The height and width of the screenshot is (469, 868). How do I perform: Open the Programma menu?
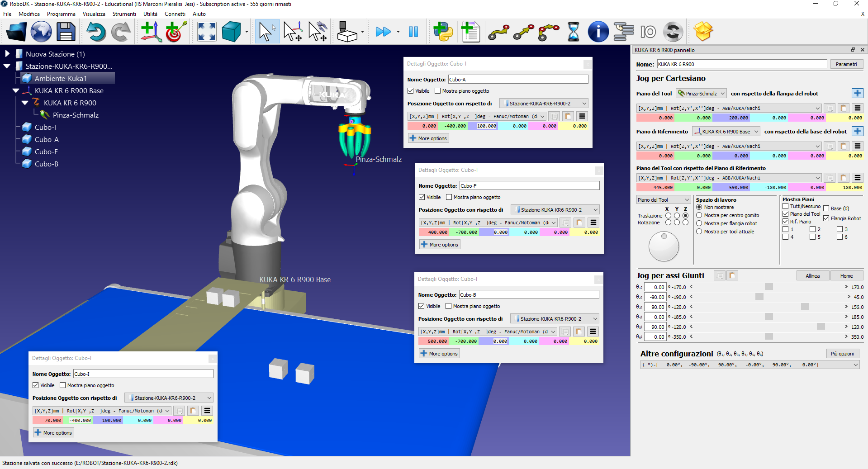click(61, 14)
